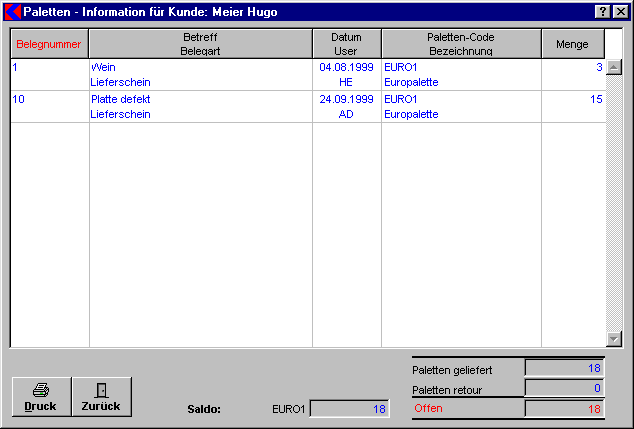Viewport: 634px width, 429px height.
Task: Close the Paletten information window
Action: (620, 11)
